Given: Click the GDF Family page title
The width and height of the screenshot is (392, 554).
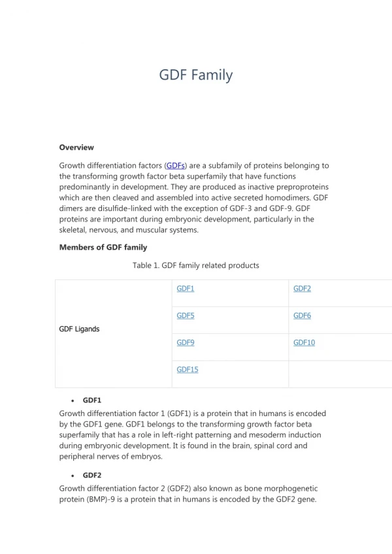Looking at the screenshot, I should click(196, 75).
